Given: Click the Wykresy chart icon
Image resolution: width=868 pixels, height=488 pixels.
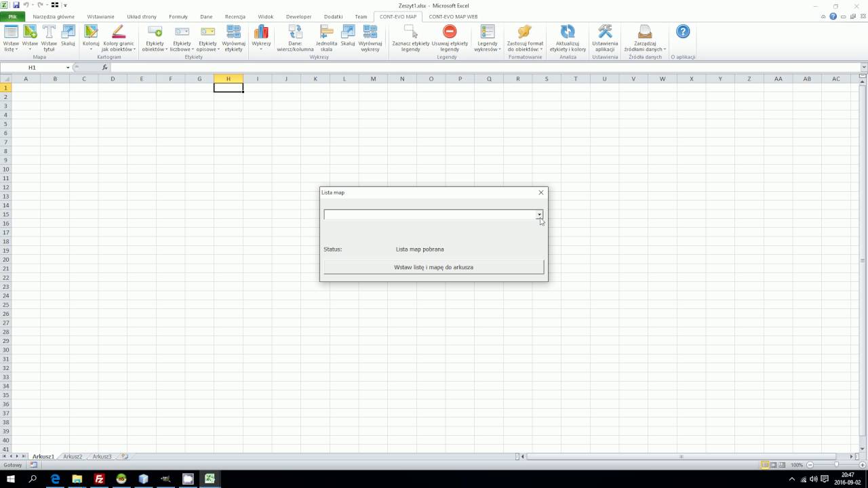Looking at the screenshot, I should pyautogui.click(x=261, y=38).
